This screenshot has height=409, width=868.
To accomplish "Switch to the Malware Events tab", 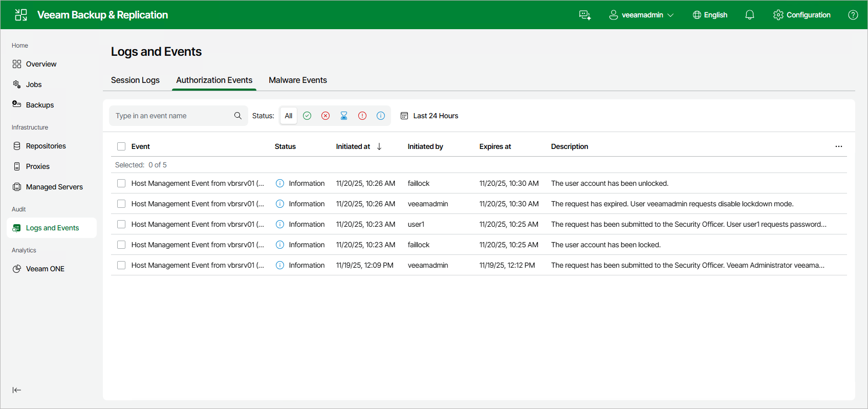I will tap(298, 80).
